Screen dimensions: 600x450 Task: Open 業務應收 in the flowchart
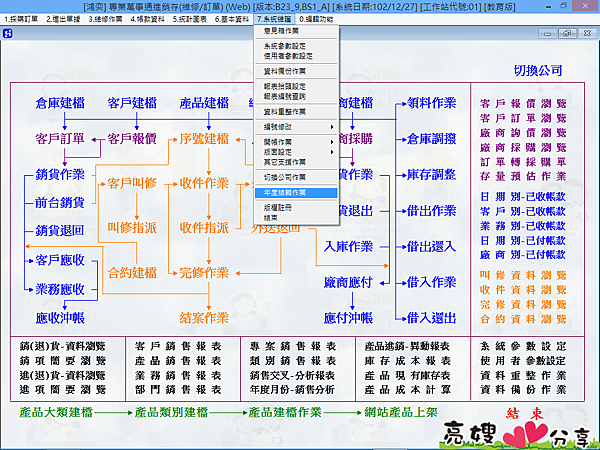pyautogui.click(x=60, y=289)
